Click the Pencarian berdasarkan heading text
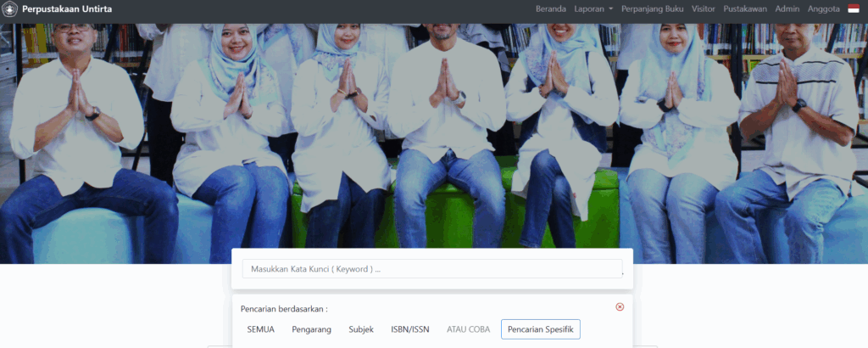Viewport: 868px width, 348px height. [x=284, y=309]
